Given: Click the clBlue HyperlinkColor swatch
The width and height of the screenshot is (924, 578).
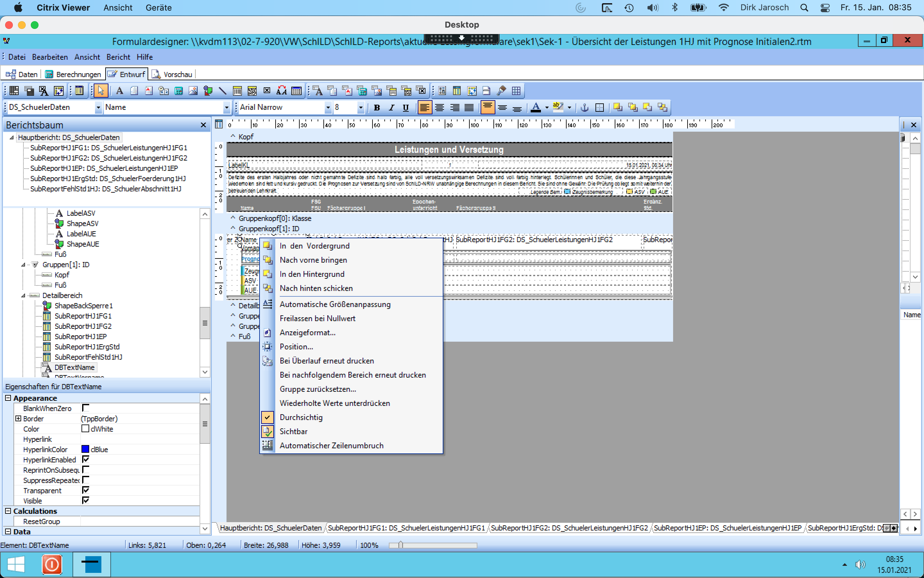Looking at the screenshot, I should pos(85,449).
